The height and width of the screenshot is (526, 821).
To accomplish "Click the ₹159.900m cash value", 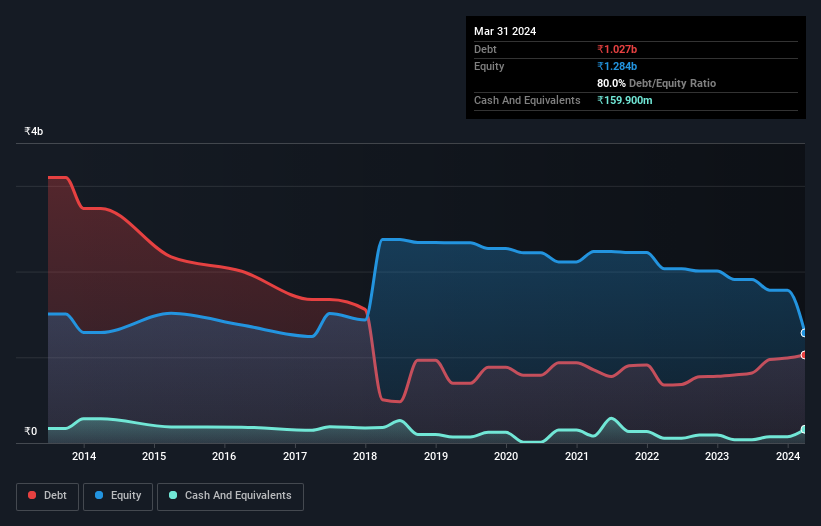I will (625, 100).
